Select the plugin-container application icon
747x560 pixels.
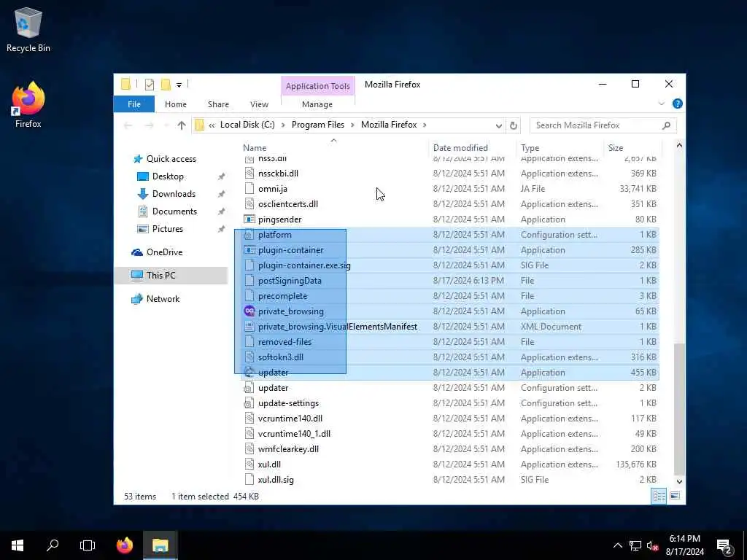tap(249, 250)
